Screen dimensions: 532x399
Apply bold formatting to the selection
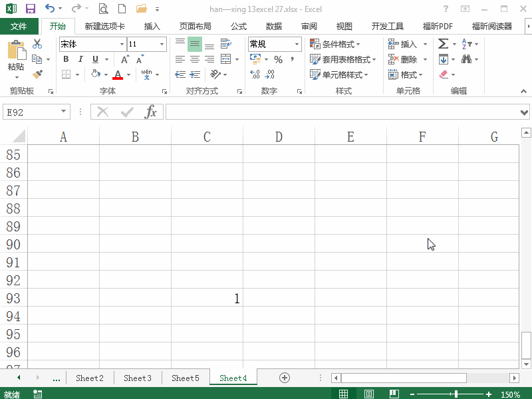click(x=65, y=59)
